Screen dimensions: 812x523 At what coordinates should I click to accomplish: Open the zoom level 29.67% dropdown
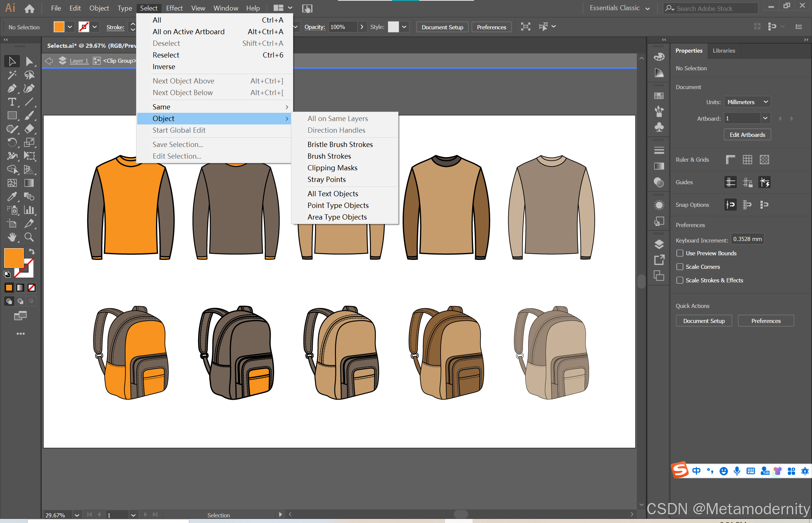[77, 515]
